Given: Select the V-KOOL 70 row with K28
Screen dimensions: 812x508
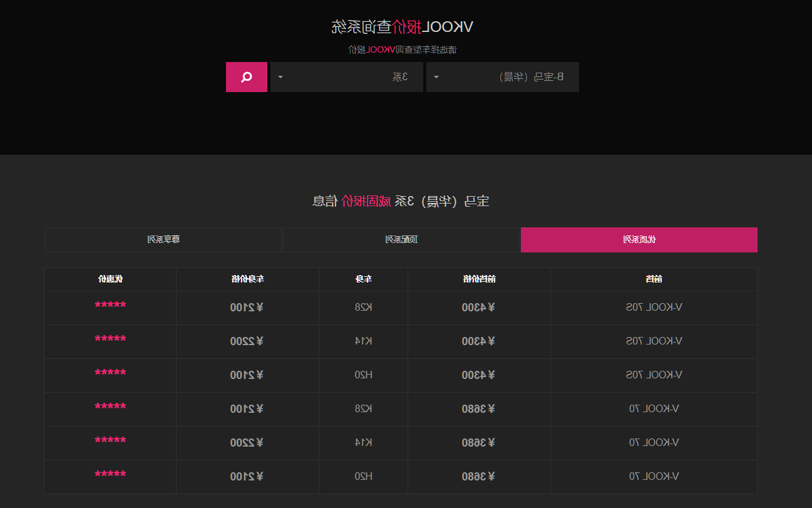Looking at the screenshot, I should point(401,409).
